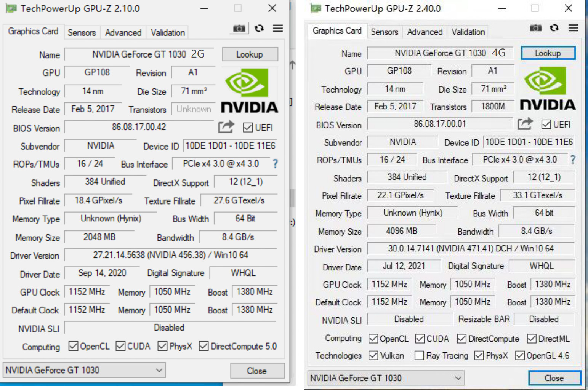Click refresh icon in GPU-Z 2.10.0 window
The width and height of the screenshot is (588, 390).
pyautogui.click(x=259, y=29)
